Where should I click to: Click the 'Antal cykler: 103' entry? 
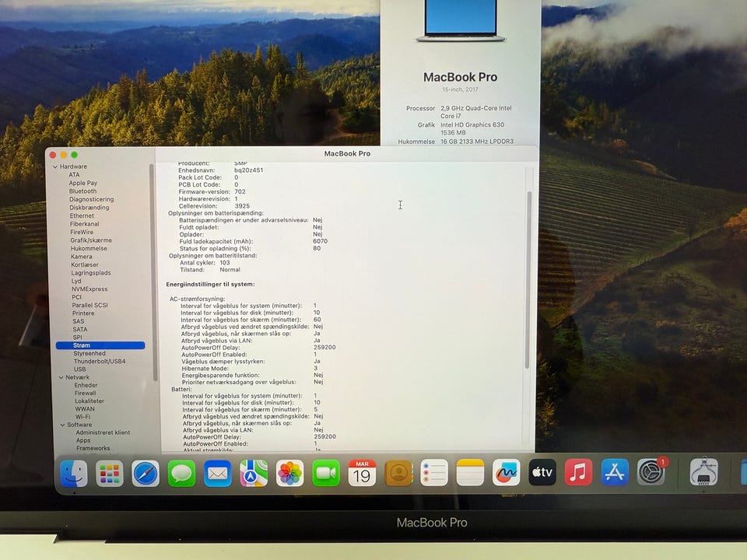205,263
